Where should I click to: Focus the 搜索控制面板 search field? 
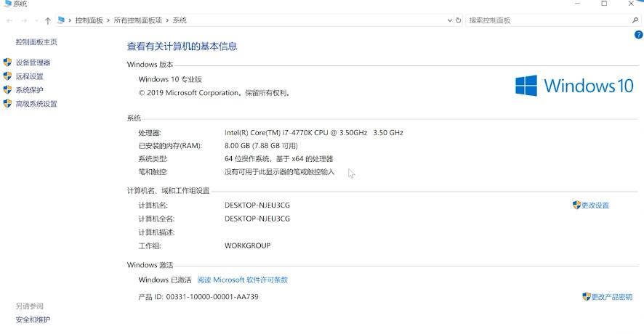click(545, 20)
